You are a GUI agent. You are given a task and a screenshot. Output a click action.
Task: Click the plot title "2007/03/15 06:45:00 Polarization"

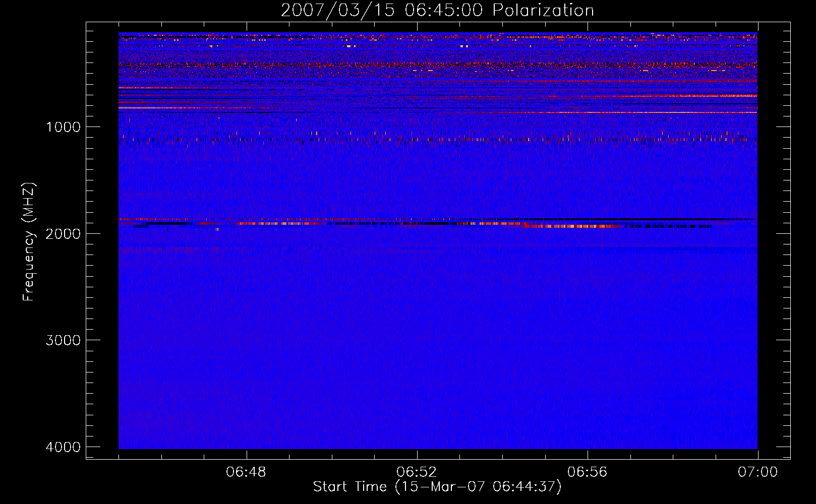click(x=437, y=11)
